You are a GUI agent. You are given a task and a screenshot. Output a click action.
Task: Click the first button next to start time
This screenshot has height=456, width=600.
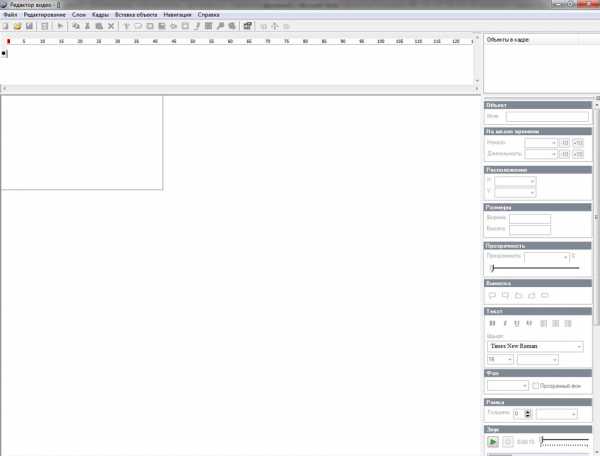(x=564, y=143)
